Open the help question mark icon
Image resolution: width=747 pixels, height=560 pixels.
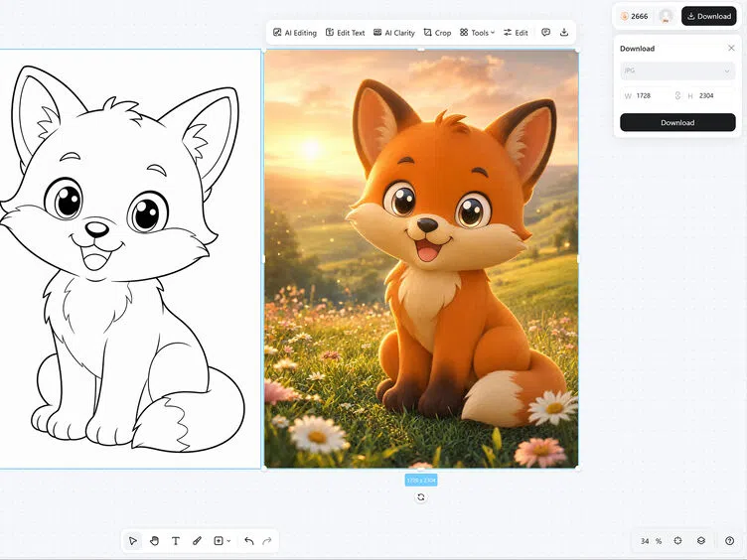point(729,540)
